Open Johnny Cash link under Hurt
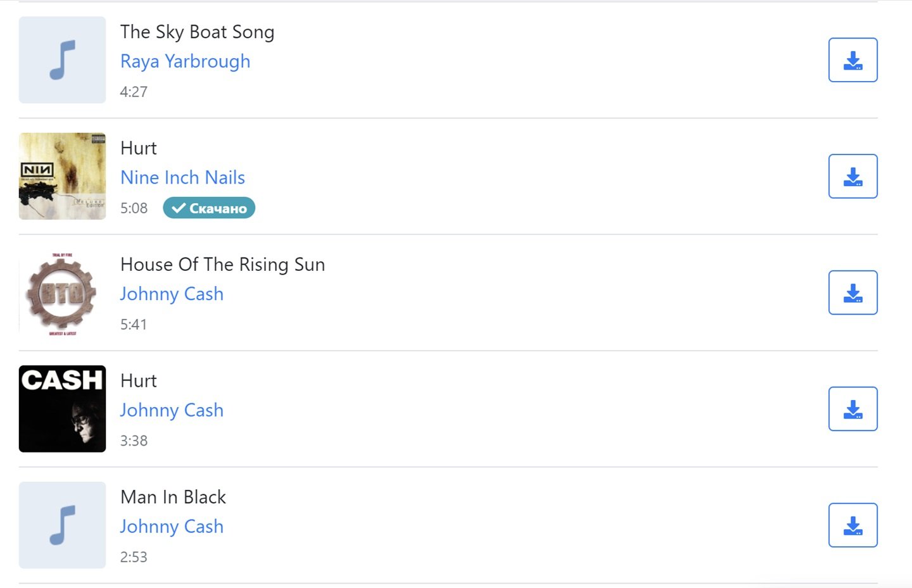The width and height of the screenshot is (912, 588). (x=172, y=411)
